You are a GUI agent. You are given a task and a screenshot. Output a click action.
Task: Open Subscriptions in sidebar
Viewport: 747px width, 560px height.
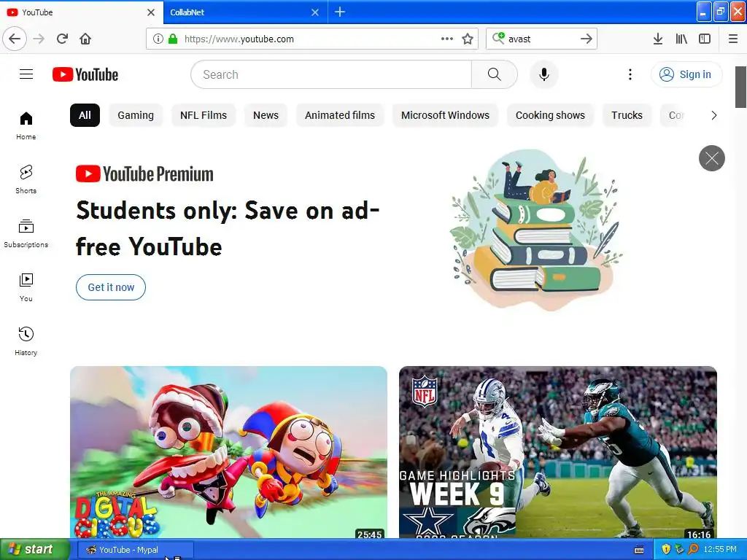26,233
